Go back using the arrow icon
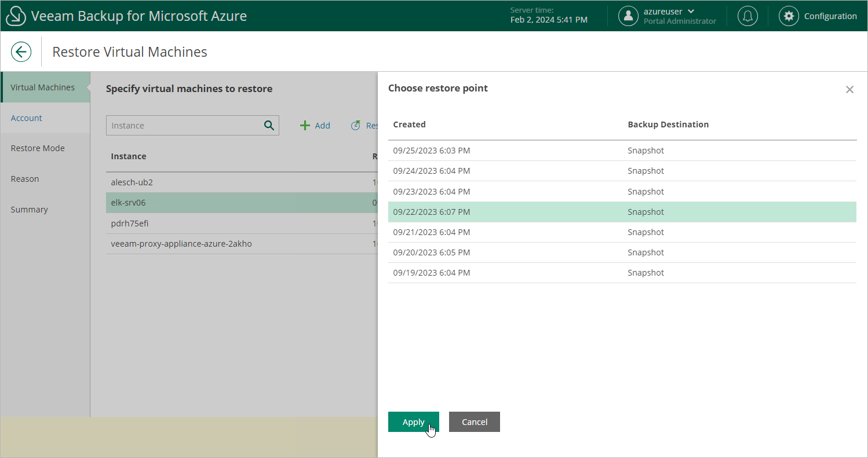868x458 pixels. point(21,52)
